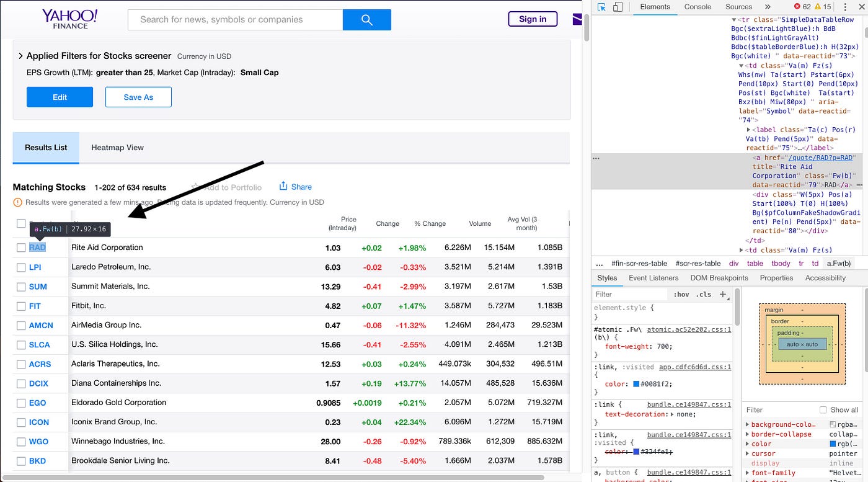Close the DevTools panel
The height and width of the screenshot is (482, 868).
[861, 7]
